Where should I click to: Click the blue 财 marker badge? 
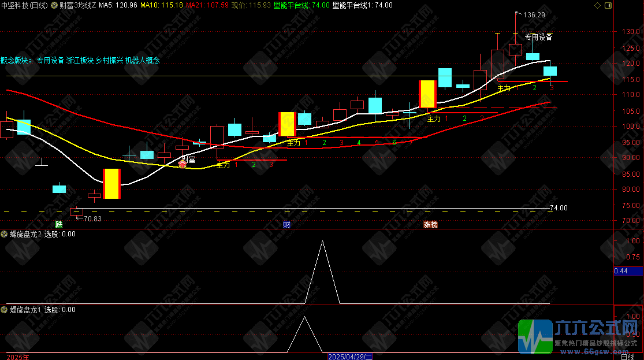[286, 224]
